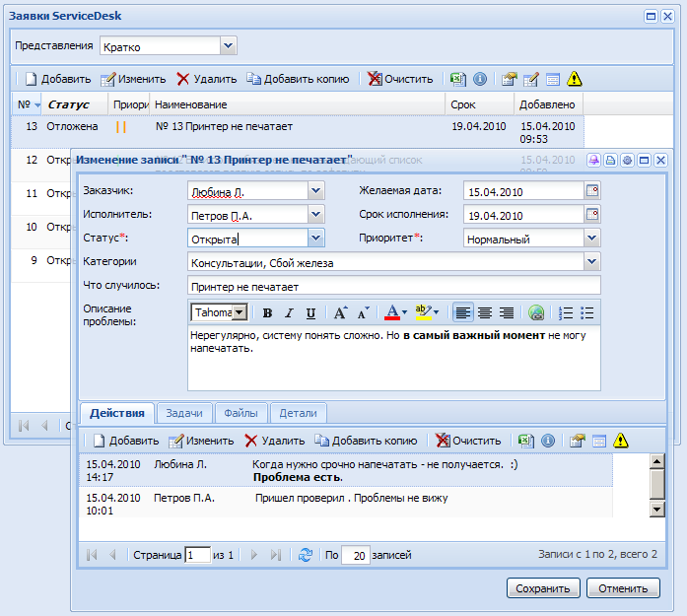Click refresh icon in the paging bar
This screenshot has height=616, width=687.
pos(306,555)
